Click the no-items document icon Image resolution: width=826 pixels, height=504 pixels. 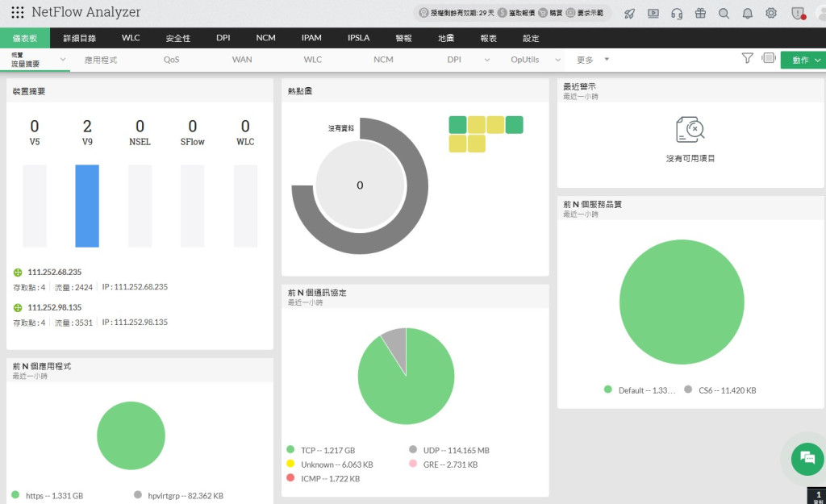(690, 130)
